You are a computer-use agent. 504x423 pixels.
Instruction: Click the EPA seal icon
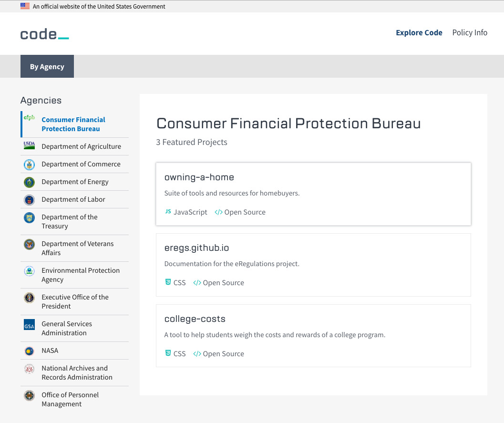click(x=29, y=271)
